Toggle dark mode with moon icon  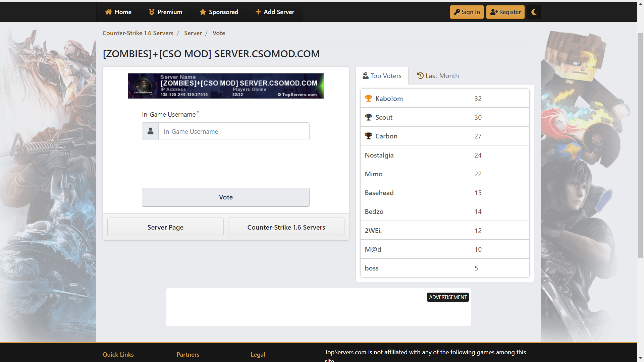pyautogui.click(x=534, y=12)
